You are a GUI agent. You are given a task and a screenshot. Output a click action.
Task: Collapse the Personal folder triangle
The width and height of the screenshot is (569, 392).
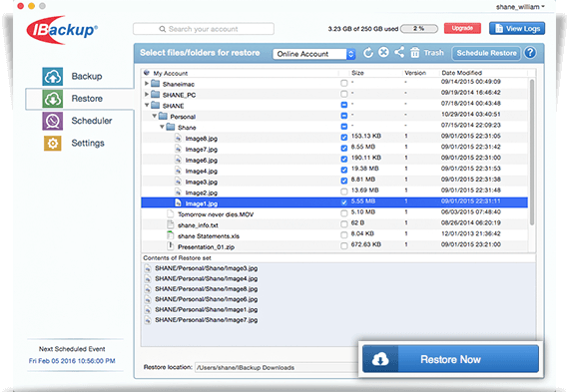tap(154, 116)
